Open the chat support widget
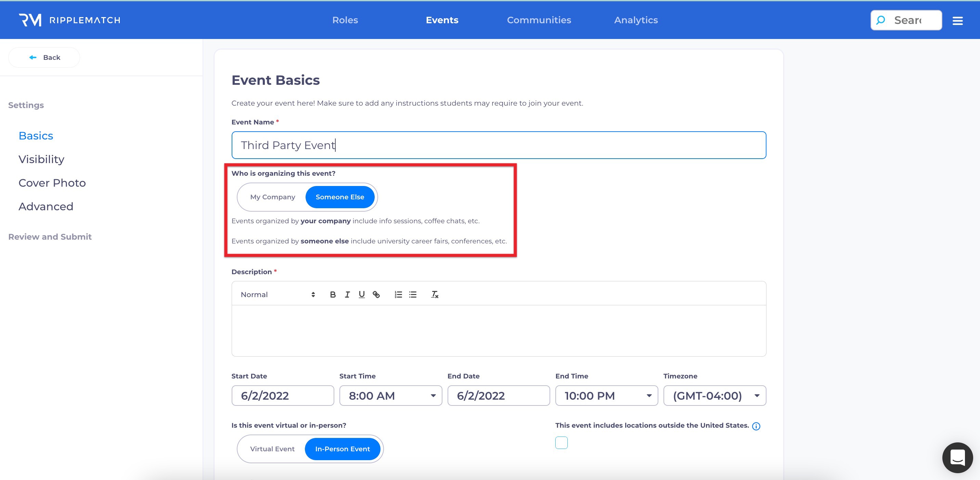 coord(957,457)
